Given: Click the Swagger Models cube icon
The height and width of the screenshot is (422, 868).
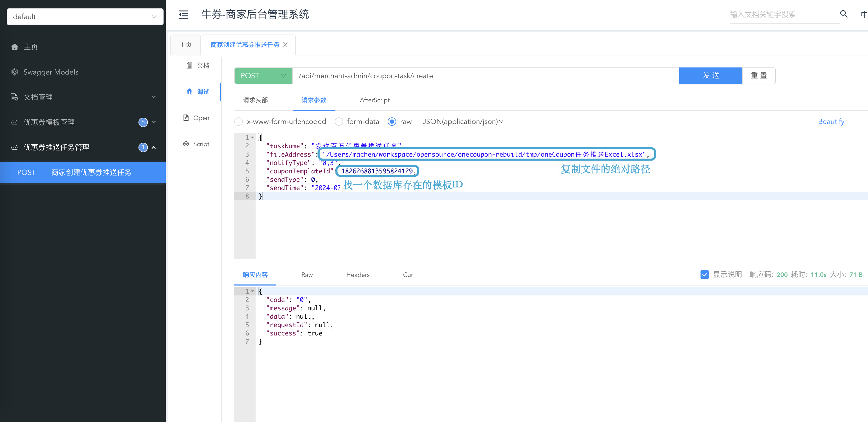Looking at the screenshot, I should click(14, 72).
